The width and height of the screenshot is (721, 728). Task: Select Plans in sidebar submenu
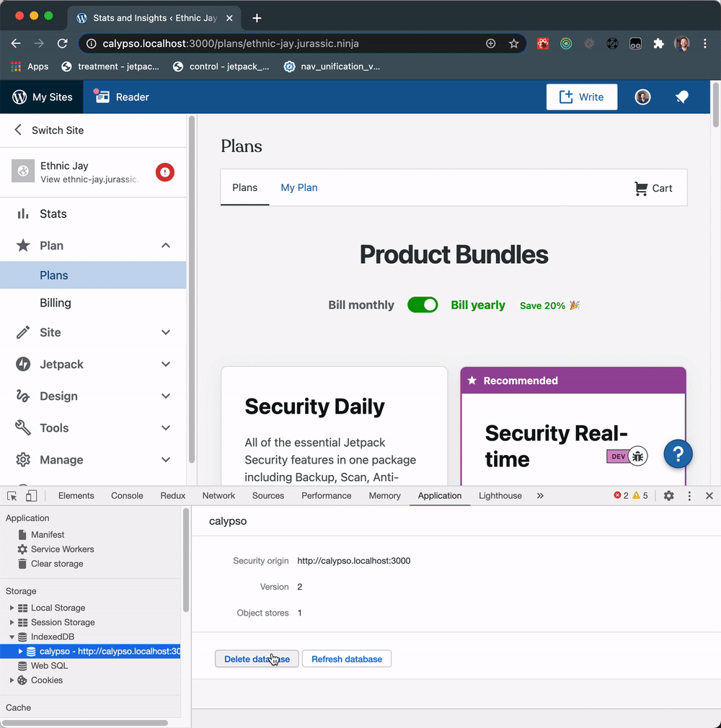click(x=93, y=275)
